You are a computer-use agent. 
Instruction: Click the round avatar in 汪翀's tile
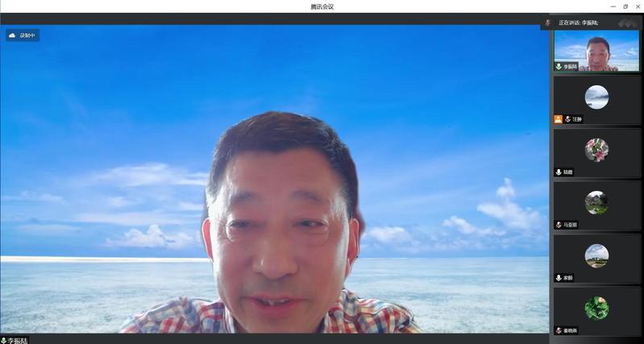point(596,97)
